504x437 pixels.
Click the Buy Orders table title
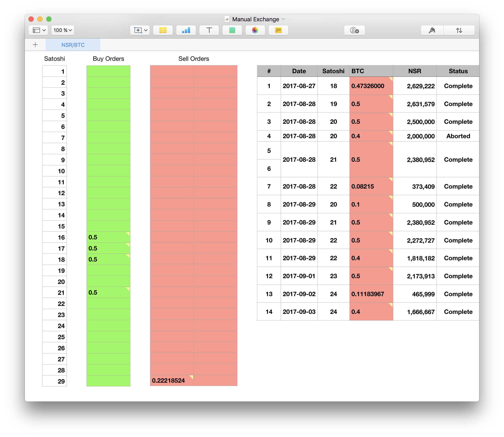point(108,59)
